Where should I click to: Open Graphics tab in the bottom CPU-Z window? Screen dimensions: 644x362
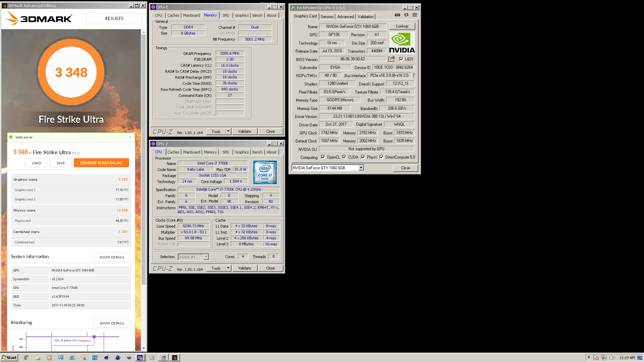pyautogui.click(x=242, y=152)
